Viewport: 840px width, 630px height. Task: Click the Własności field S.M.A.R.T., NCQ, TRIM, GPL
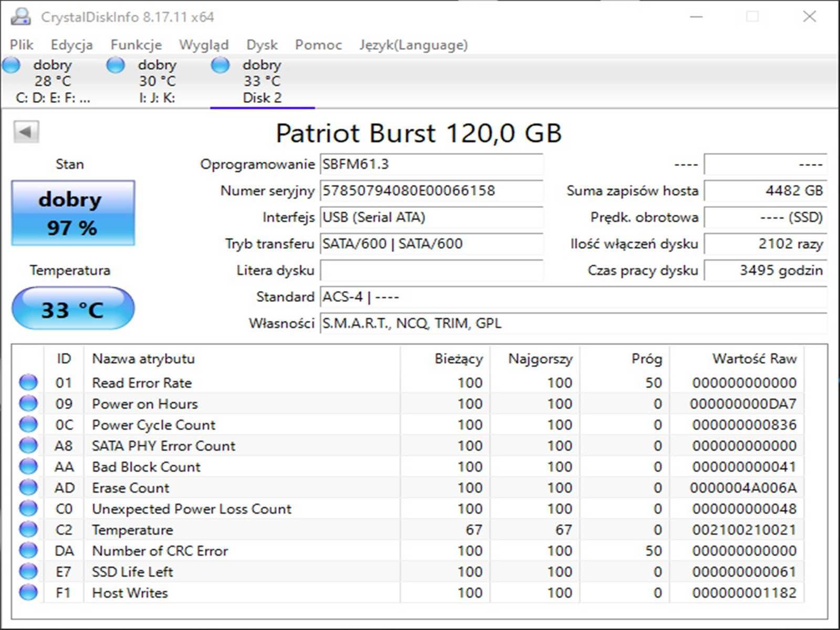pos(574,323)
